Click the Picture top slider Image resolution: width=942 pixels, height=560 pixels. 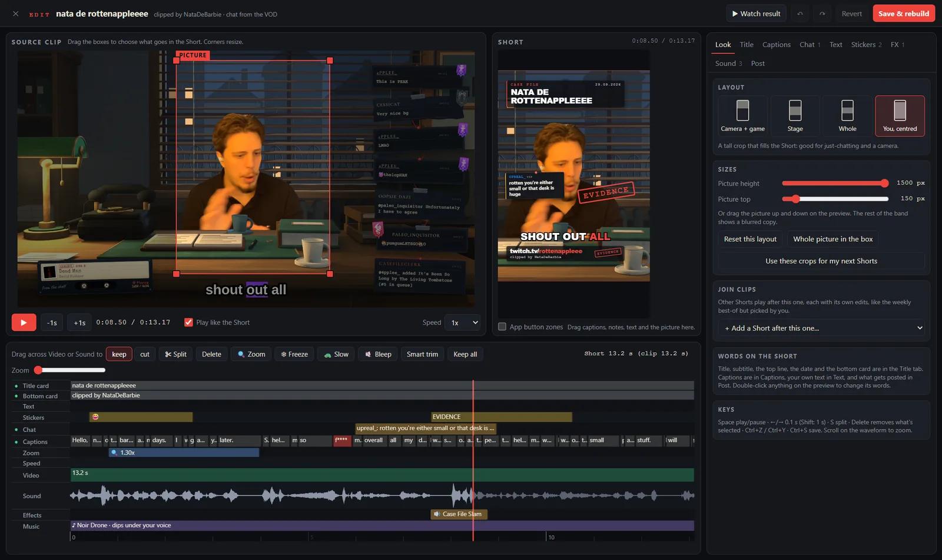[835, 199]
